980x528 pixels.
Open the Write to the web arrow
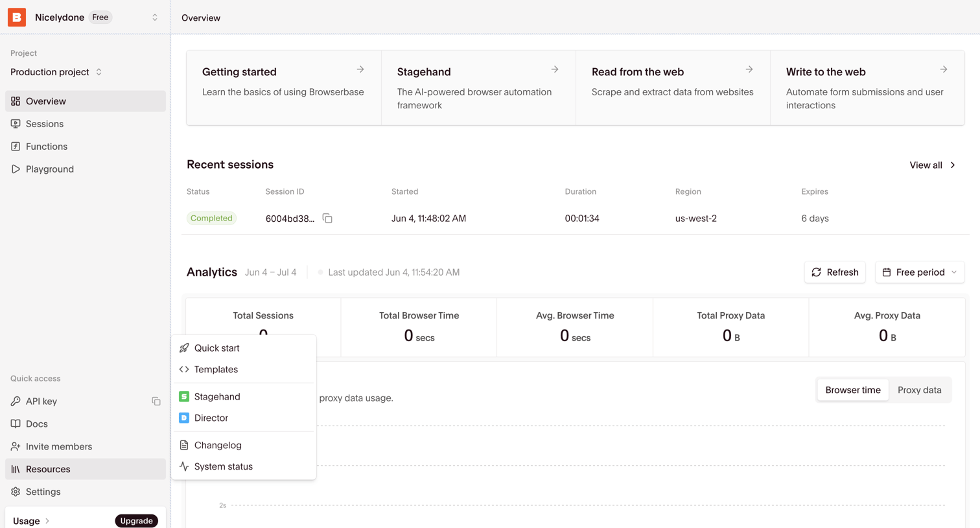[944, 69]
